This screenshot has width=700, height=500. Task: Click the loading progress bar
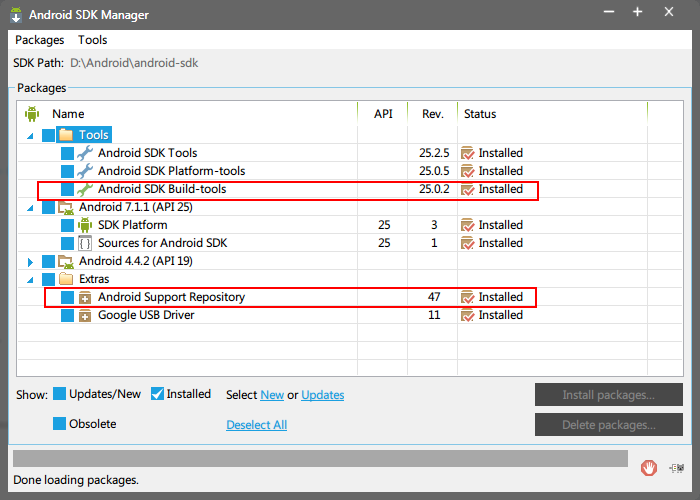320,458
